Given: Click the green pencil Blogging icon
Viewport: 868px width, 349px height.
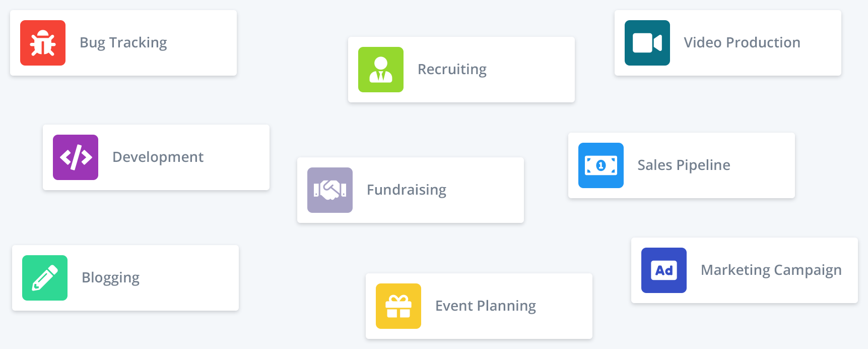Looking at the screenshot, I should click(45, 278).
